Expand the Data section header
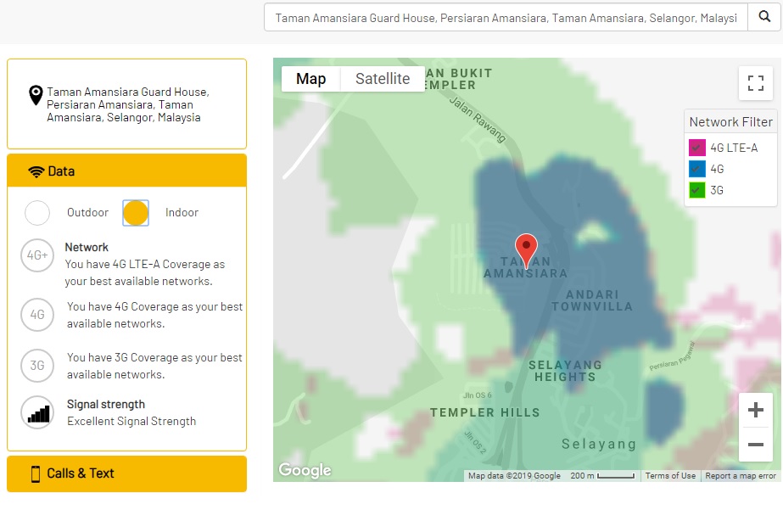This screenshot has width=783, height=532. [x=127, y=171]
